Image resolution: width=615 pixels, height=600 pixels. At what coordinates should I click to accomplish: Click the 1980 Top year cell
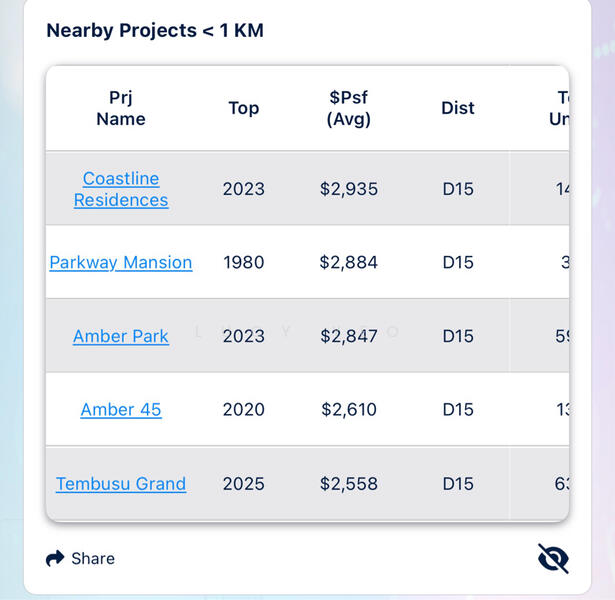[x=244, y=262]
